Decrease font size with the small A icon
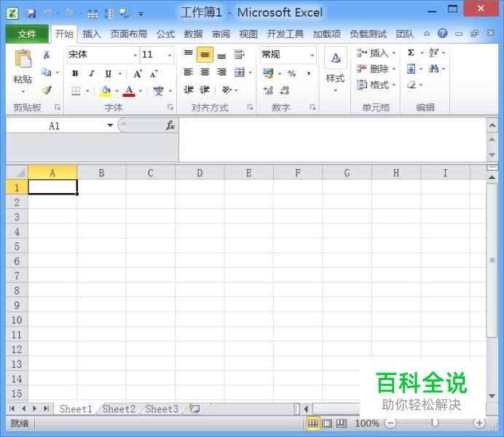The width and height of the screenshot is (504, 437). [154, 74]
